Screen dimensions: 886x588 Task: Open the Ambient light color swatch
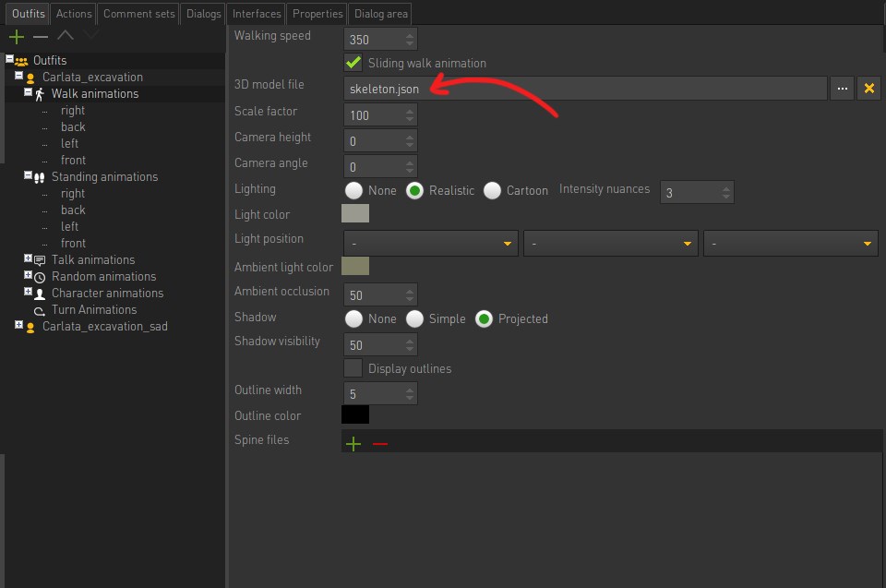tap(355, 266)
